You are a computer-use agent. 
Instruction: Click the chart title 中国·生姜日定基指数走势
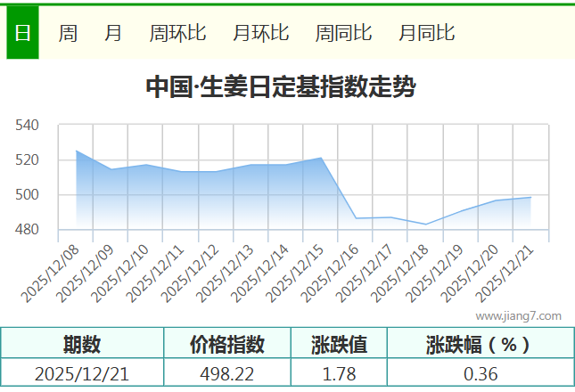coord(281,87)
